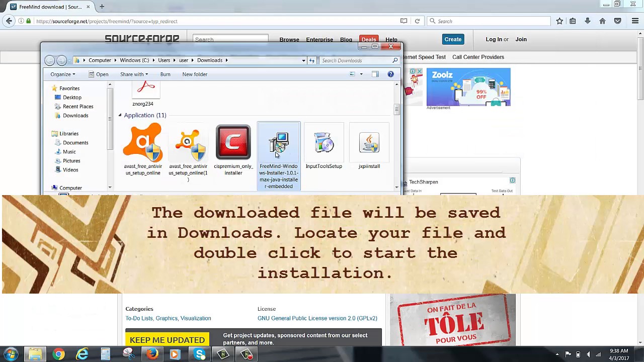Open the Organize dropdown menu
The height and width of the screenshot is (362, 644).
[x=63, y=74]
